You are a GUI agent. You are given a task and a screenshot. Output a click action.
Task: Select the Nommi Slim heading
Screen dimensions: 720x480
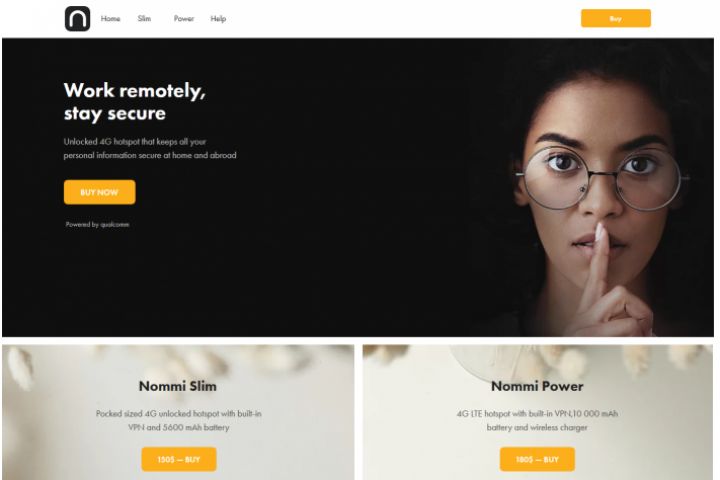pos(178,386)
